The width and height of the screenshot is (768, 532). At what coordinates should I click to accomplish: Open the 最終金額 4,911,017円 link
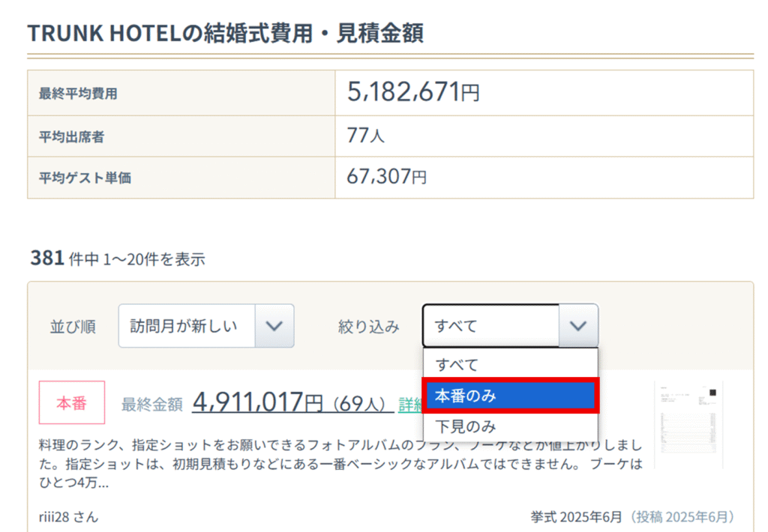point(293,403)
